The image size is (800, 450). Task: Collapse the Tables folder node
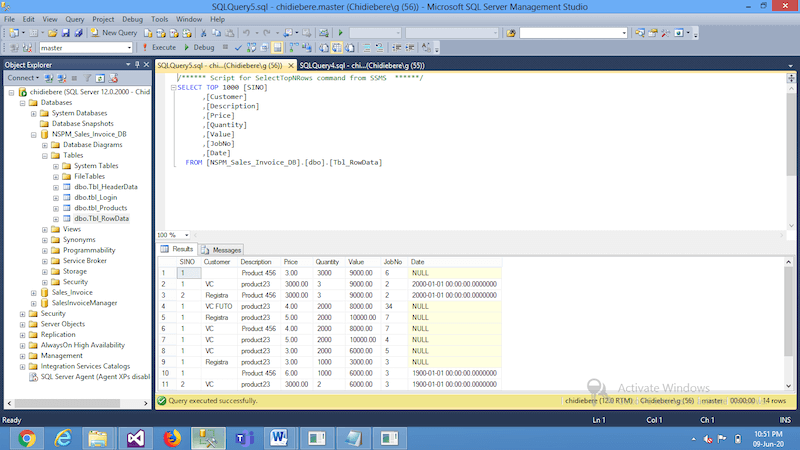[x=45, y=156]
